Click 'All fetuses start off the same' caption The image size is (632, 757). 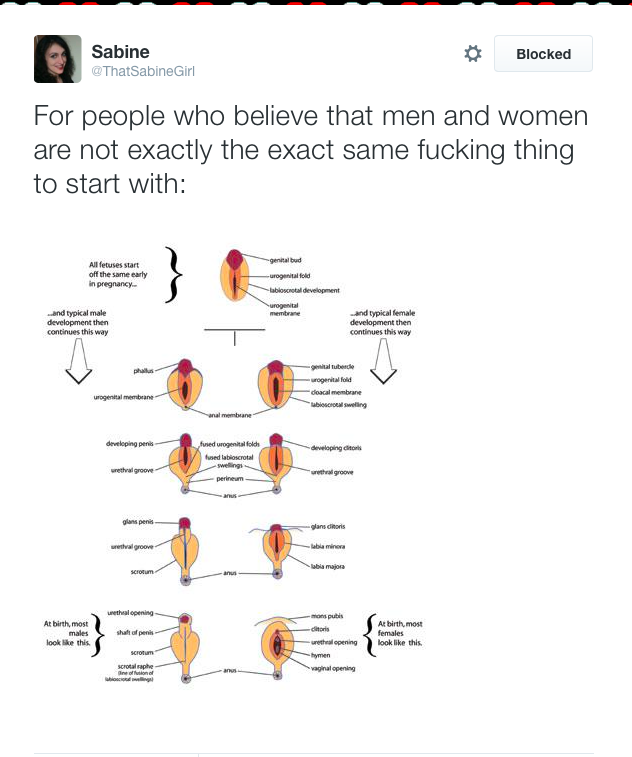coord(118,274)
